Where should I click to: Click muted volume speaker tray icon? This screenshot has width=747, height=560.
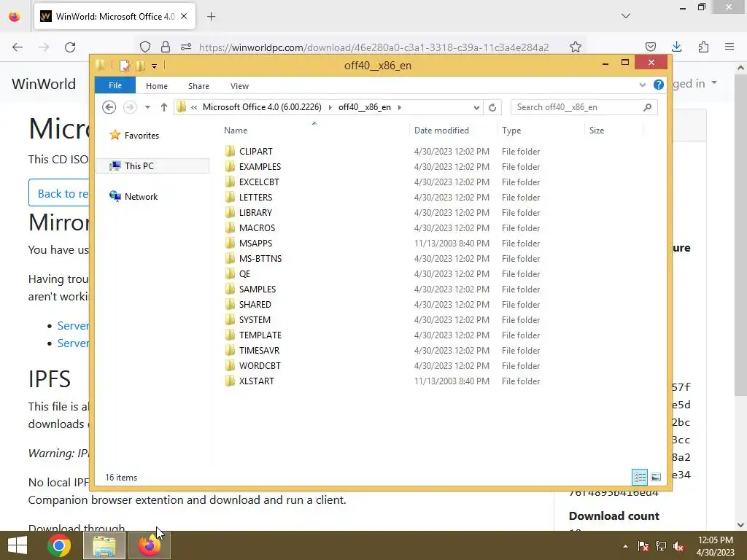[x=678, y=546]
